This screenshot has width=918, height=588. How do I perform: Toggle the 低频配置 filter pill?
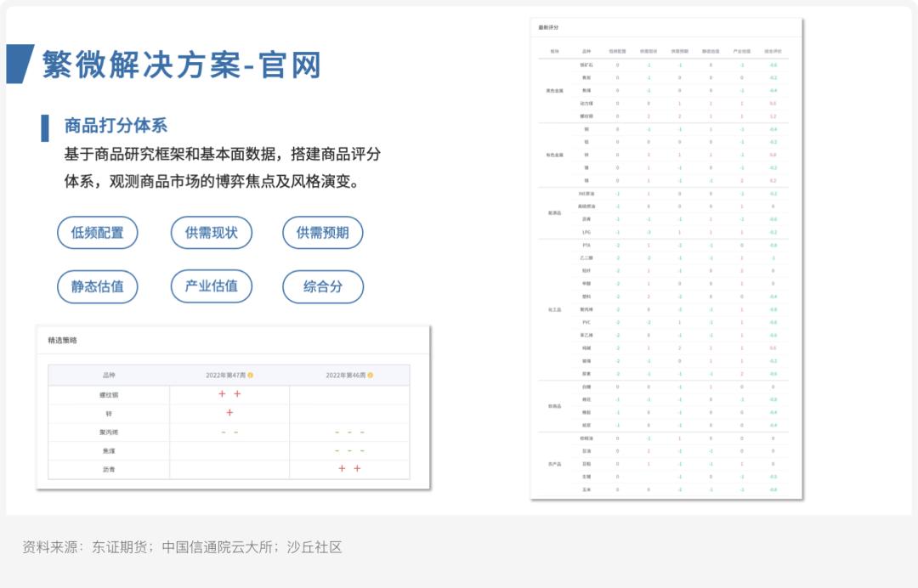coord(98,233)
